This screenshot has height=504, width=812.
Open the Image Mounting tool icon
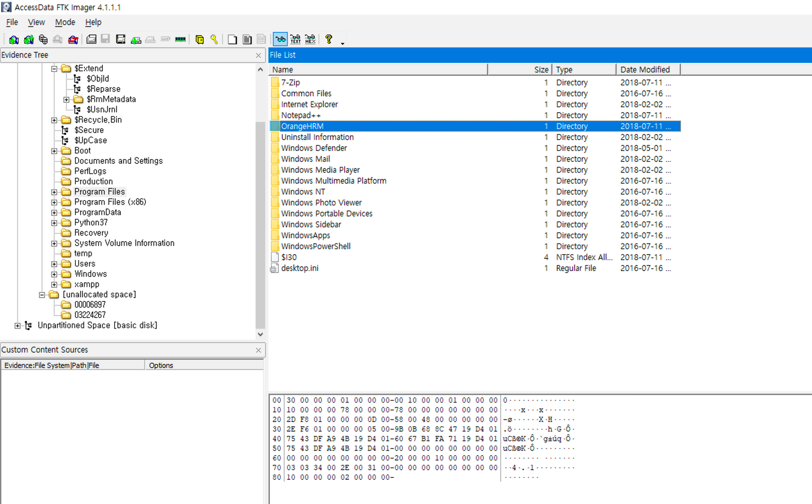[43, 40]
